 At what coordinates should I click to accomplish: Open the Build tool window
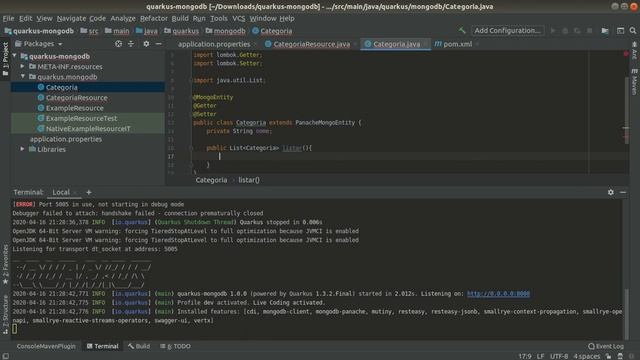pyautogui.click(x=139, y=346)
